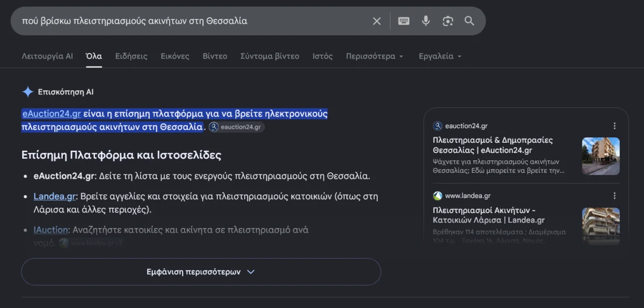Open the Πλειστηριασμοί Ακινήτων - Κατοικιών Λάρισα result
This screenshot has width=644, height=308.
(x=488, y=215)
